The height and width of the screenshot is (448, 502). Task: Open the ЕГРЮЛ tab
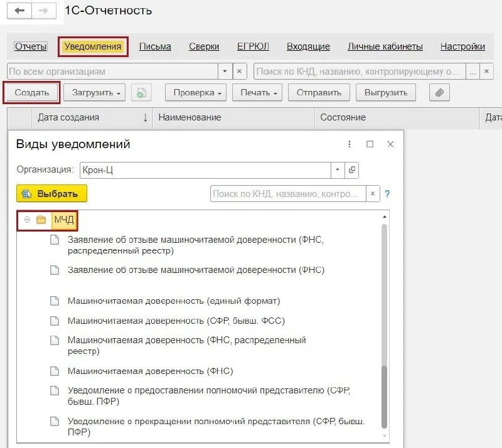pyautogui.click(x=253, y=46)
